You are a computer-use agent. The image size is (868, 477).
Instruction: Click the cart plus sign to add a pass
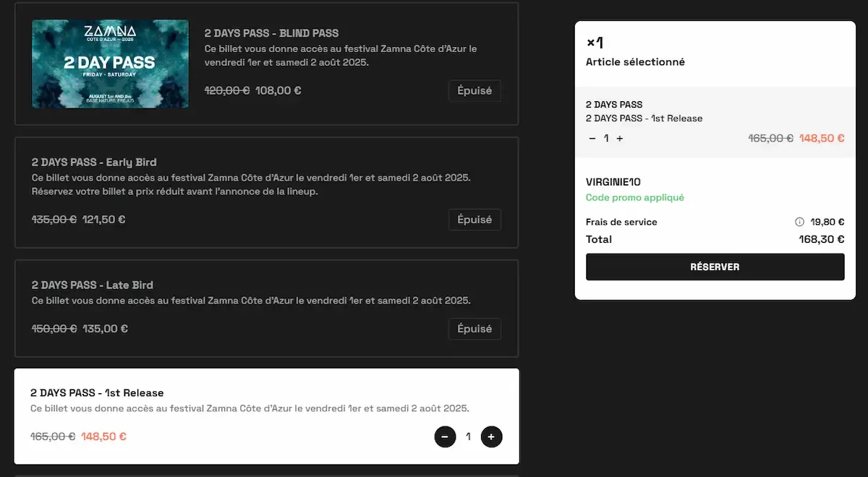(620, 138)
